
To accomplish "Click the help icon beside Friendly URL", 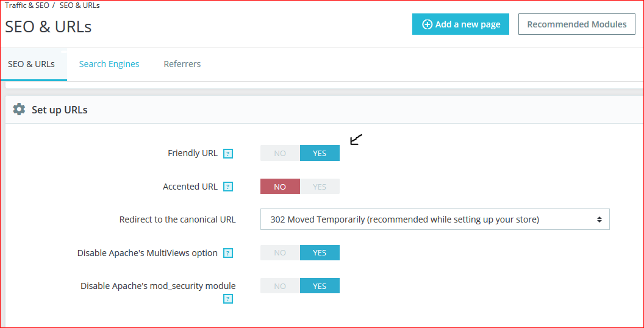I will 228,154.
